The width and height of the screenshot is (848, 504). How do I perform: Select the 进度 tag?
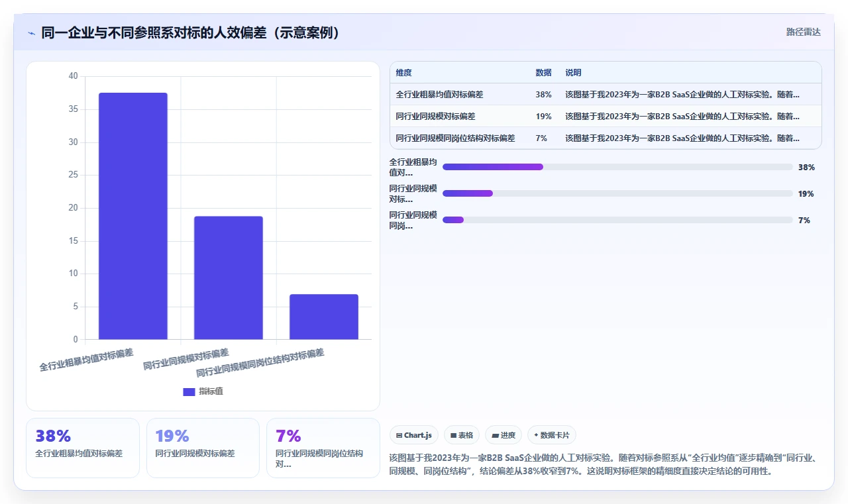pos(503,435)
